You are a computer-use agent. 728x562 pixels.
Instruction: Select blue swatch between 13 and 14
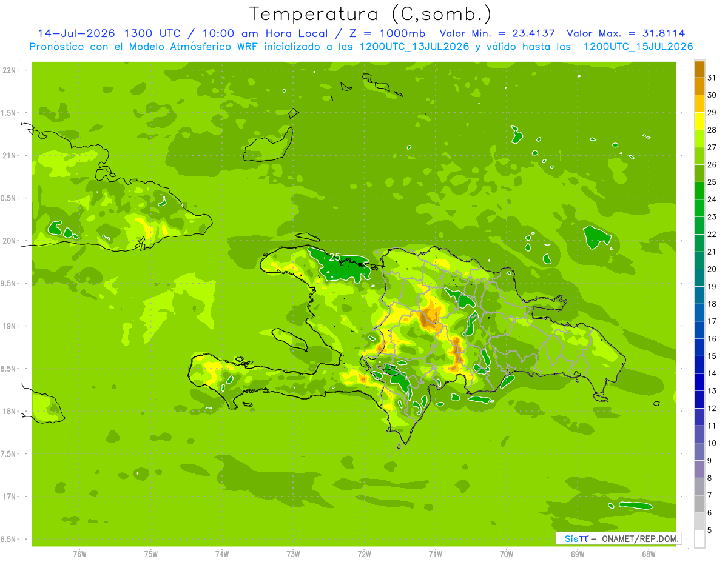click(x=699, y=383)
